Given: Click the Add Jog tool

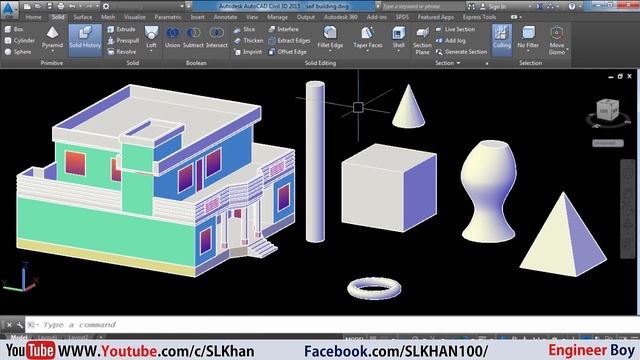Looking at the screenshot, I should click(x=451, y=40).
